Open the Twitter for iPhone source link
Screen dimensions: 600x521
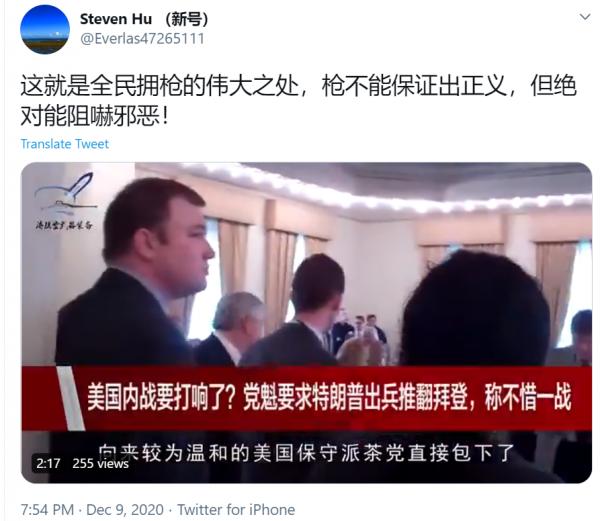(236, 510)
